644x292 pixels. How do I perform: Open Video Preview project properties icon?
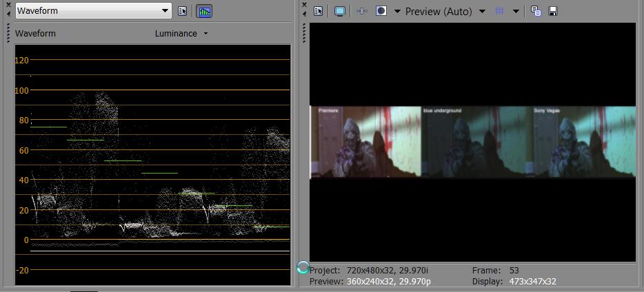click(x=319, y=12)
